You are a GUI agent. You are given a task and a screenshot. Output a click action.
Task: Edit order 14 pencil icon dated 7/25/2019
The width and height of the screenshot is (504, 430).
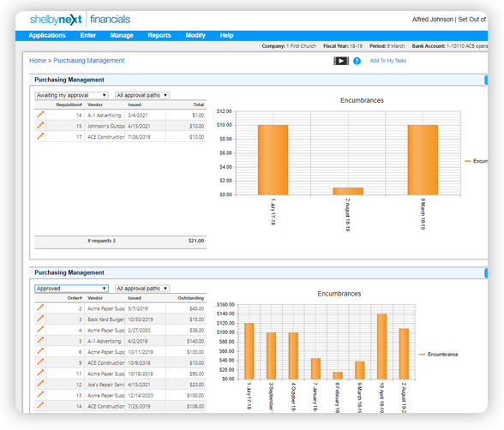(40, 405)
